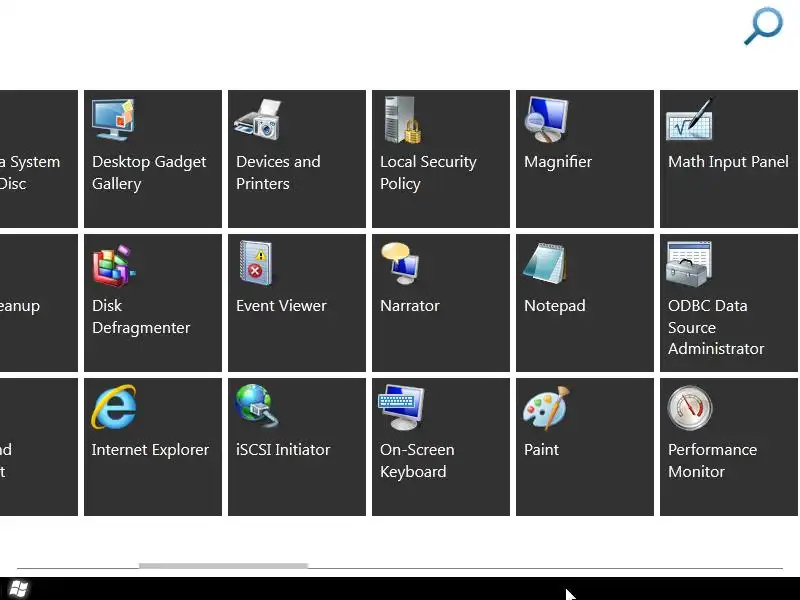Click the 'Math Input Panel' label
Screen dimensions: 800x600
tap(728, 162)
